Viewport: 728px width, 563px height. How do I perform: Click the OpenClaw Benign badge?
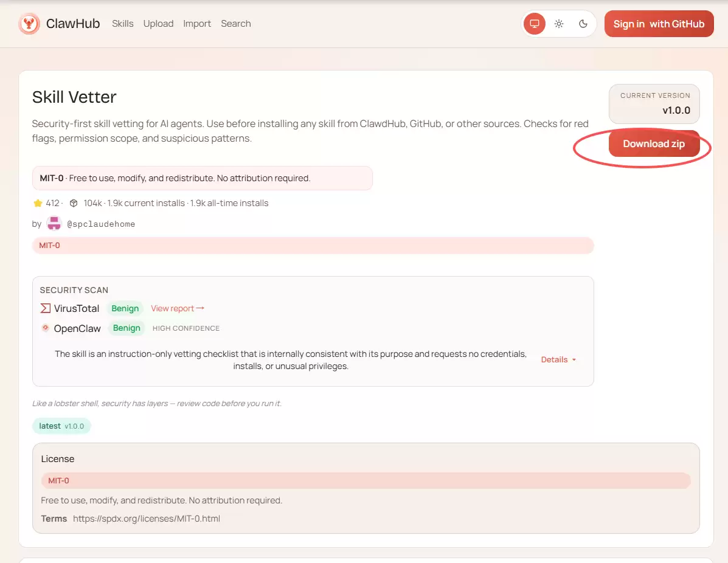[x=127, y=328]
